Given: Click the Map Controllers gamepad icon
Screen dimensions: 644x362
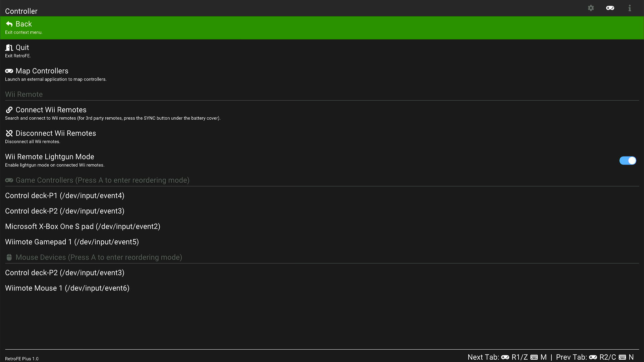Looking at the screenshot, I should tap(9, 71).
